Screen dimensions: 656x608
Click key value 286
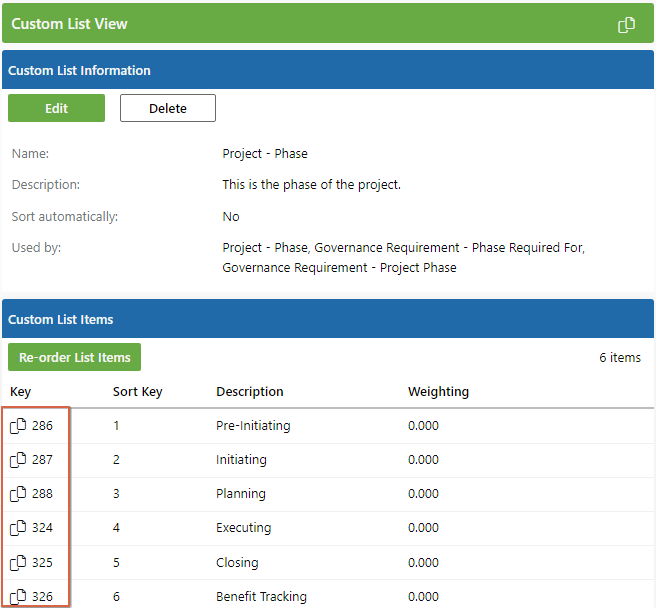[x=42, y=426]
